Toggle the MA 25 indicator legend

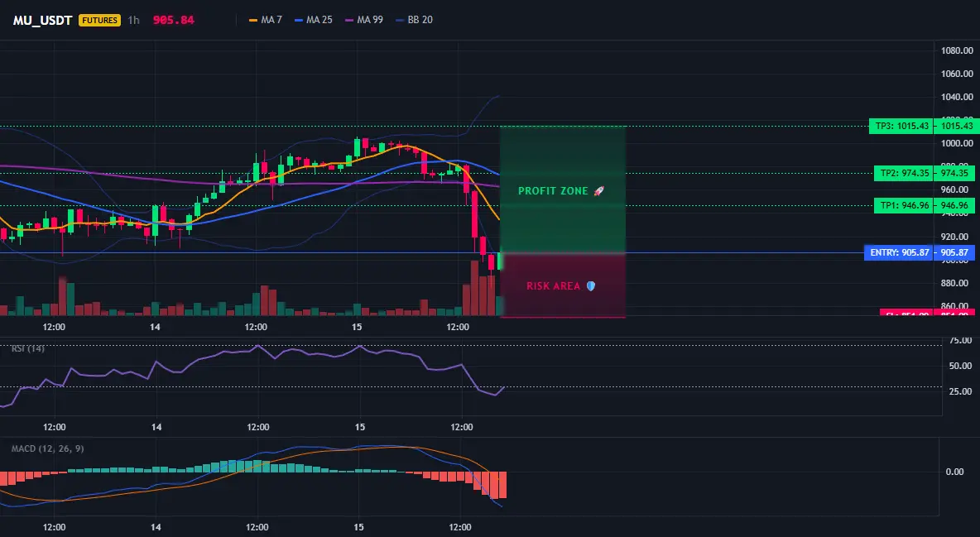pyautogui.click(x=314, y=20)
